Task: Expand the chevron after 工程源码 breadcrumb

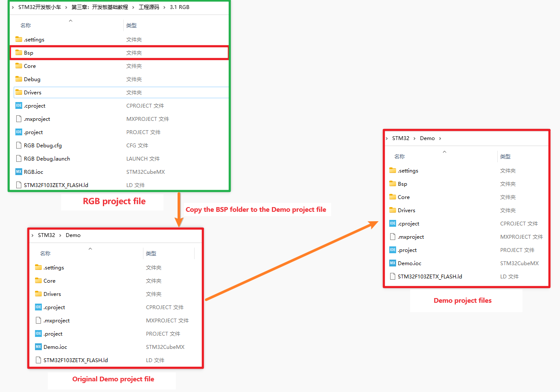Action: (164, 7)
